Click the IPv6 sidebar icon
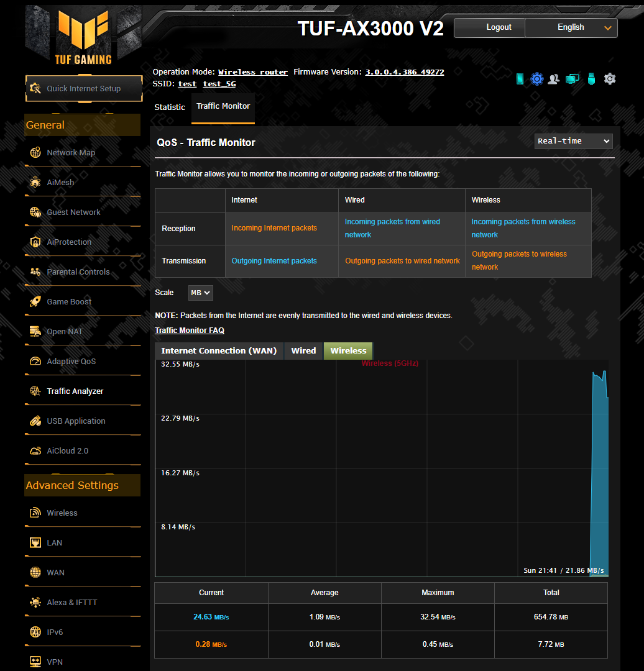 [35, 632]
